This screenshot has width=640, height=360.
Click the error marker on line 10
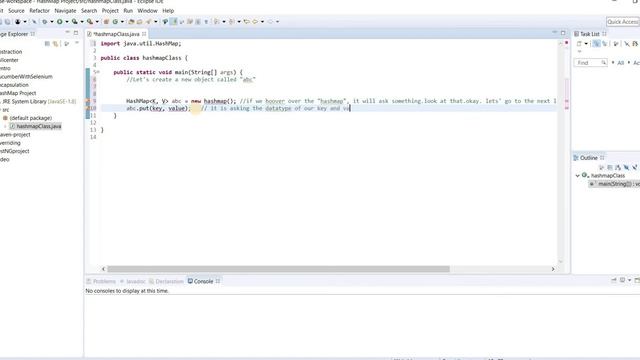point(88,108)
